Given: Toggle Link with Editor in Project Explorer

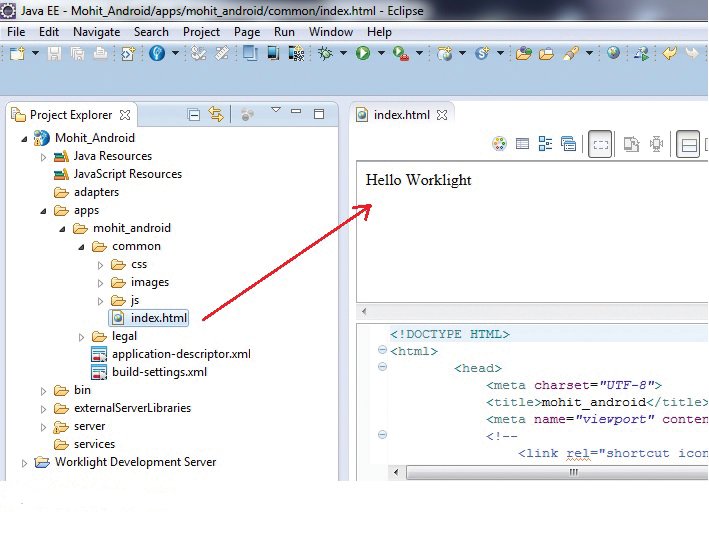Looking at the screenshot, I should (216, 115).
